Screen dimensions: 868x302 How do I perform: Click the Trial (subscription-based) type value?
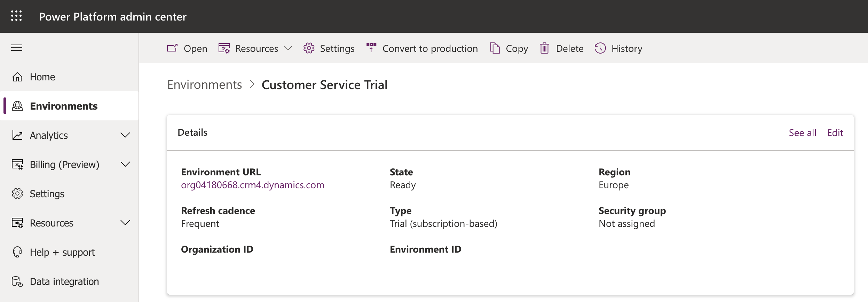443,223
